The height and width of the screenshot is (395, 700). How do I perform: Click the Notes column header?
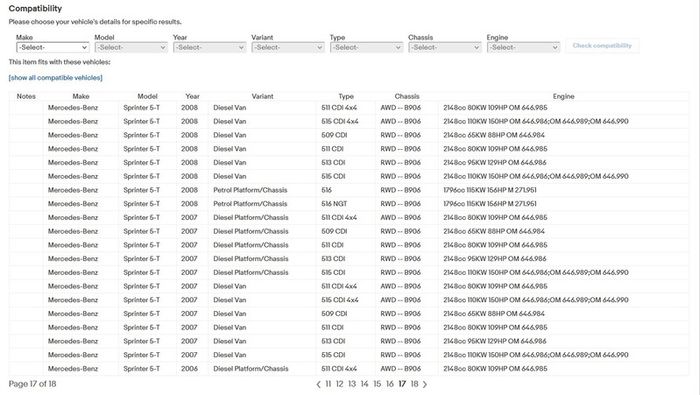click(x=26, y=96)
